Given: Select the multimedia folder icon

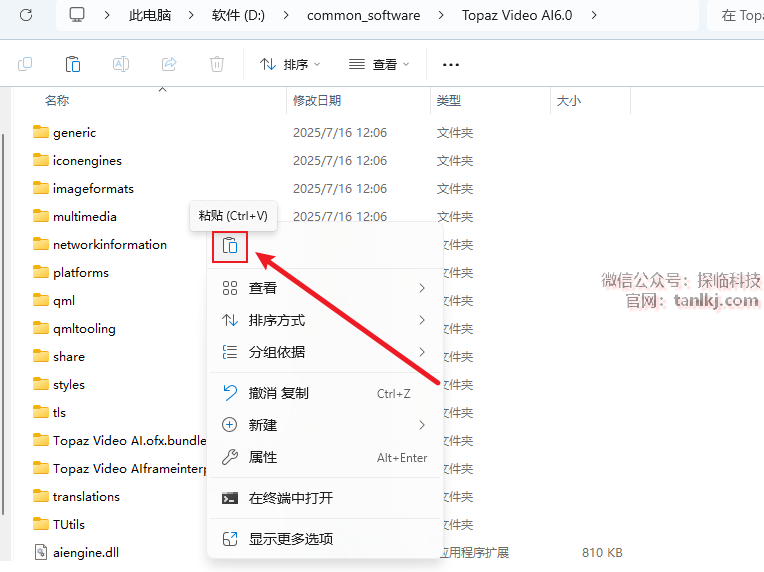Looking at the screenshot, I should [x=41, y=216].
